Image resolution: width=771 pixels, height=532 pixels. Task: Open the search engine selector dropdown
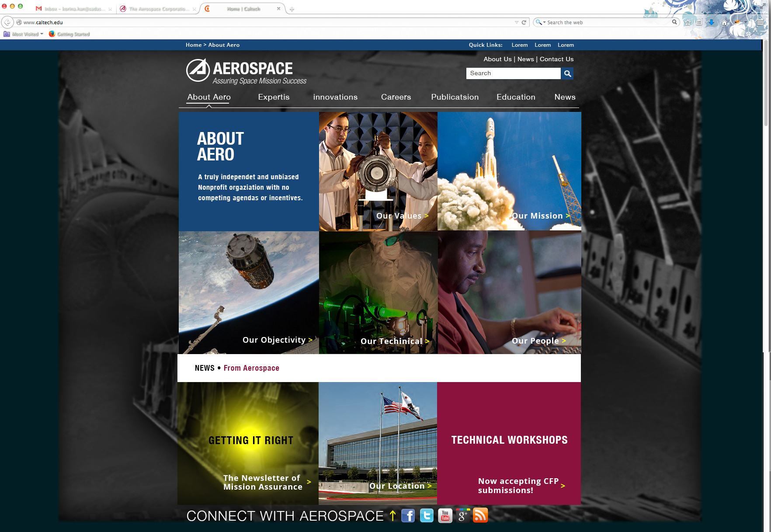540,22
